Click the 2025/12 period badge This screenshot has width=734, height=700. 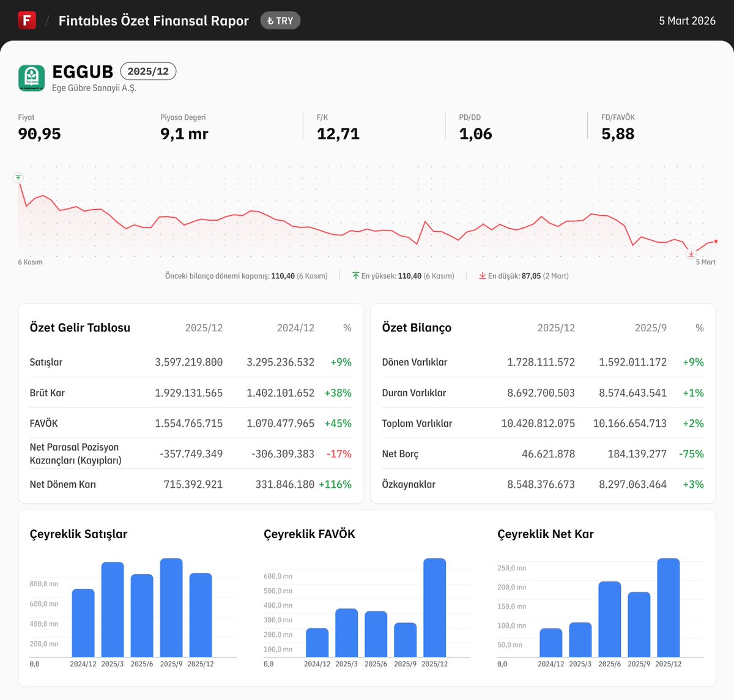(x=148, y=72)
